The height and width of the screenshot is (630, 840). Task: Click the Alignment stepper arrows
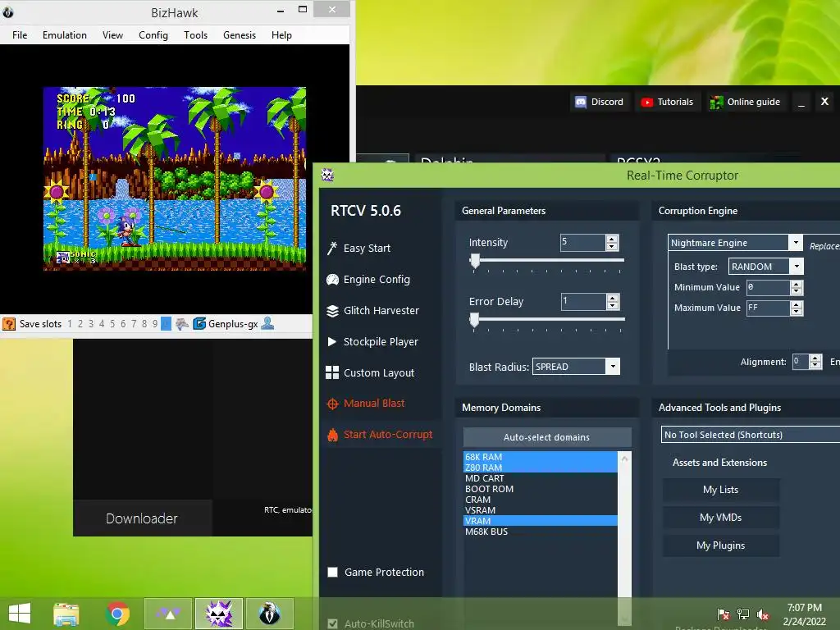tap(815, 362)
